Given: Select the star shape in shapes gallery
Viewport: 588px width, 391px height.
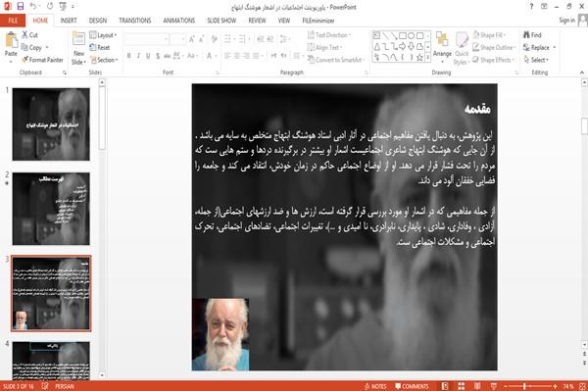Looking at the screenshot, I should 419,58.
